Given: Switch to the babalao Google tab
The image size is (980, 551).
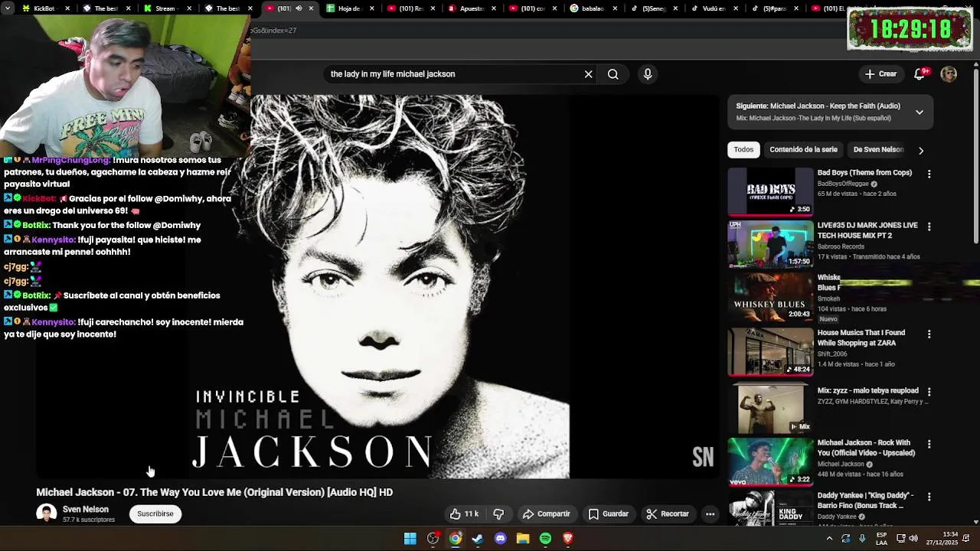Looking at the screenshot, I should (x=593, y=8).
